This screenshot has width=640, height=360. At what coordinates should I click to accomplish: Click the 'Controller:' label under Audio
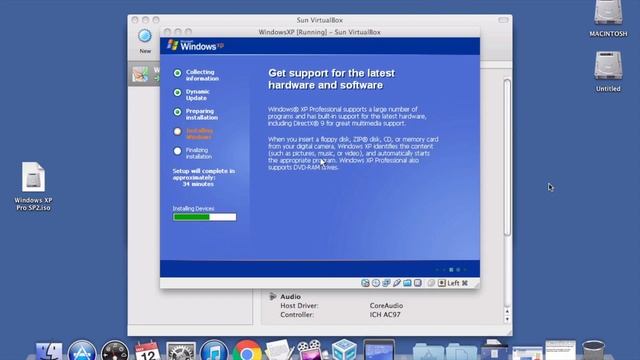(297, 315)
